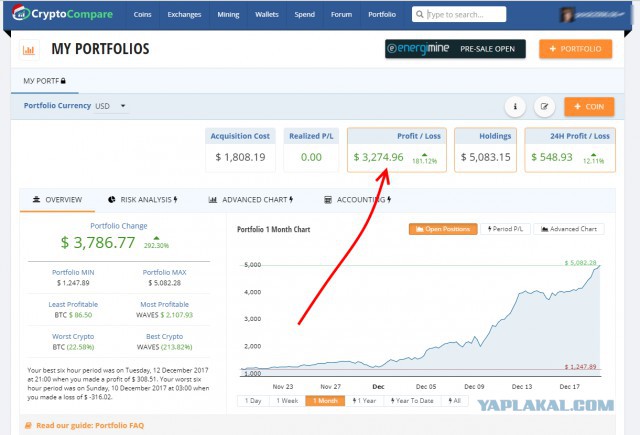Open the portfolio info button

coord(515,107)
